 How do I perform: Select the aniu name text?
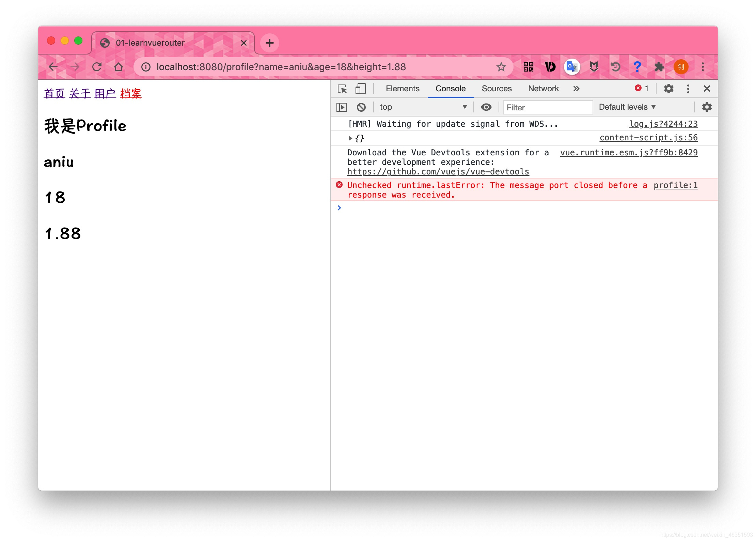(x=59, y=162)
